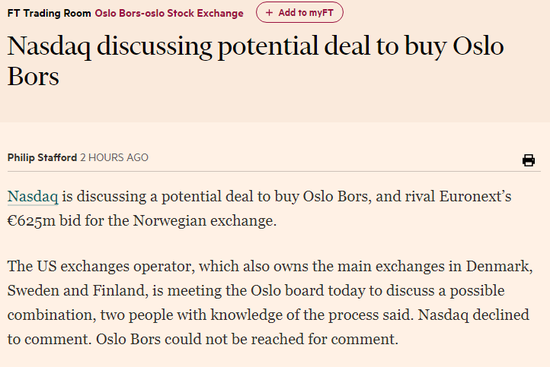Click the word "Denmark" in second paragraph
The width and height of the screenshot is (550, 367).
tap(499, 266)
